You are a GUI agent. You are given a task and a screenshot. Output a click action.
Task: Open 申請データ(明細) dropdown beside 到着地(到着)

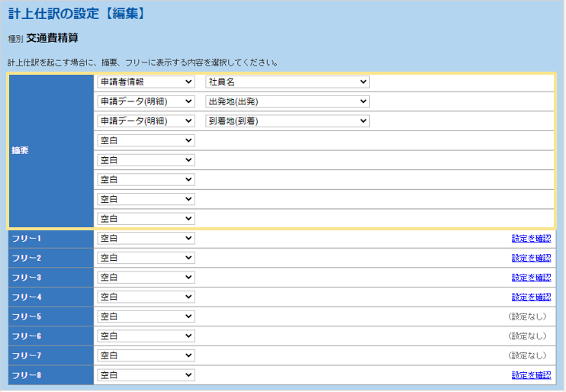[x=146, y=120]
